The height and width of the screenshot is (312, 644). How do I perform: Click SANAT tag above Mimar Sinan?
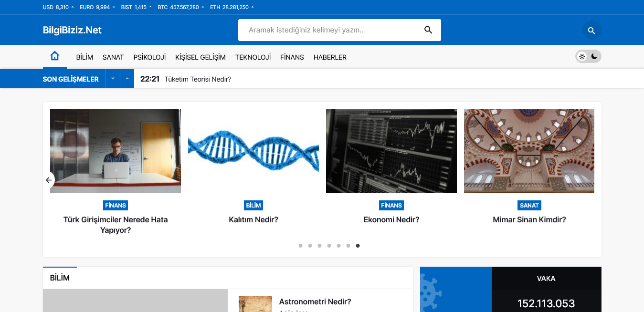click(x=529, y=205)
